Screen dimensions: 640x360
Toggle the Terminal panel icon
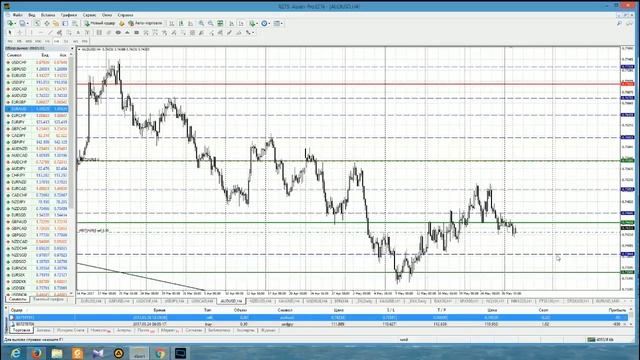tap(65, 23)
